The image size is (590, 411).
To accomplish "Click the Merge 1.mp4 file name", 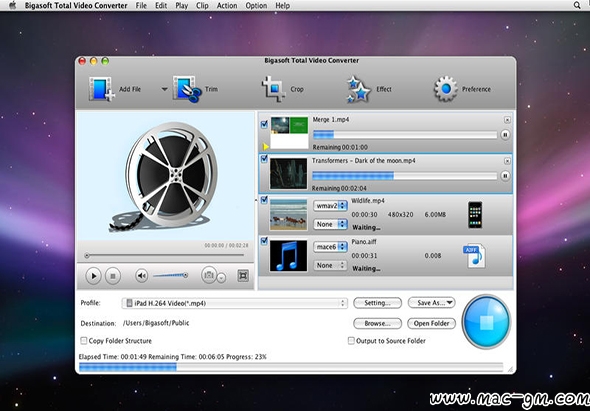I will click(331, 120).
